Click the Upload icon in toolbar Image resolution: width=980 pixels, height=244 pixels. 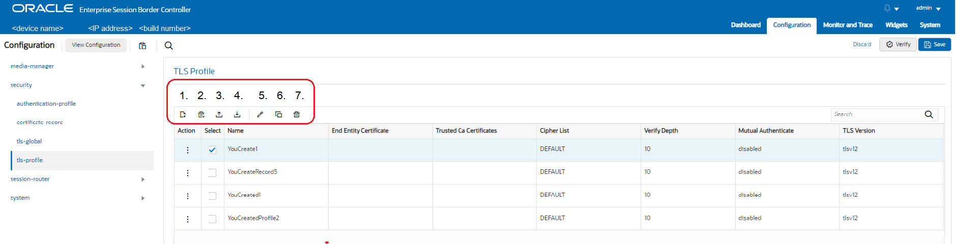(219, 114)
